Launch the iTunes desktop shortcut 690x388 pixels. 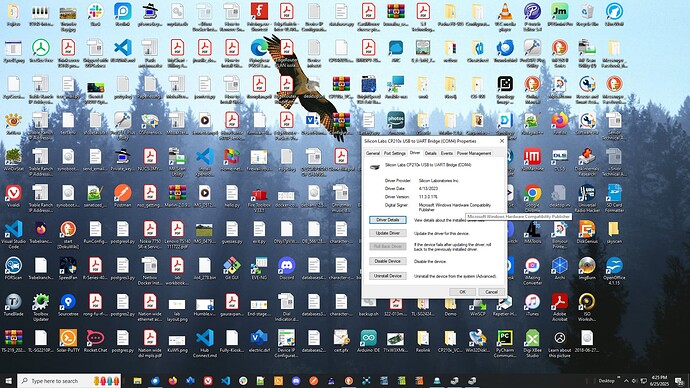tap(532, 305)
